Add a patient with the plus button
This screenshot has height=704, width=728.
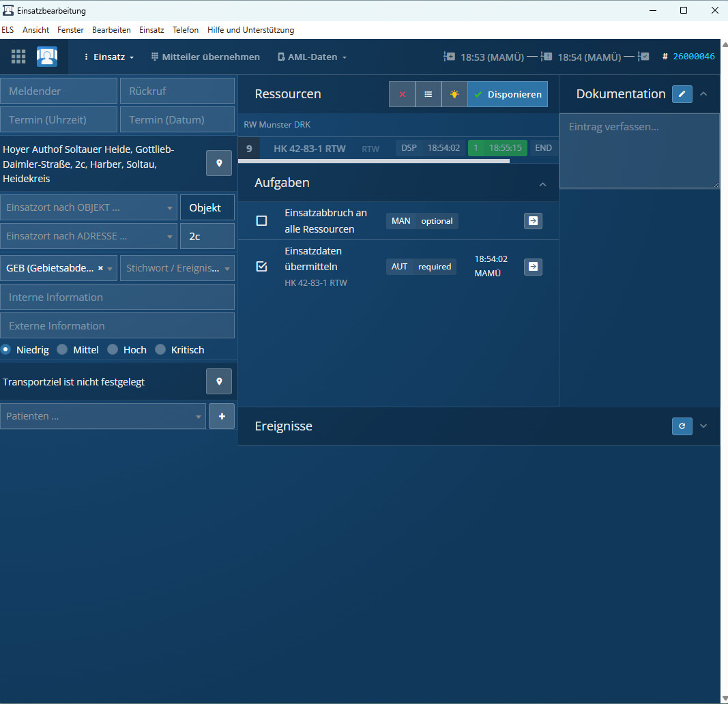click(222, 416)
